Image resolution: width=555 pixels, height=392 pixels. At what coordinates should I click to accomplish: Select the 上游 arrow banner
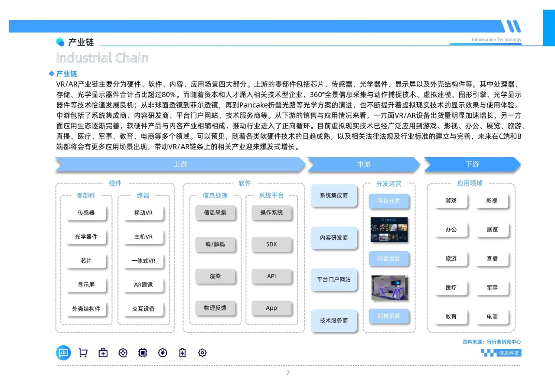180,165
